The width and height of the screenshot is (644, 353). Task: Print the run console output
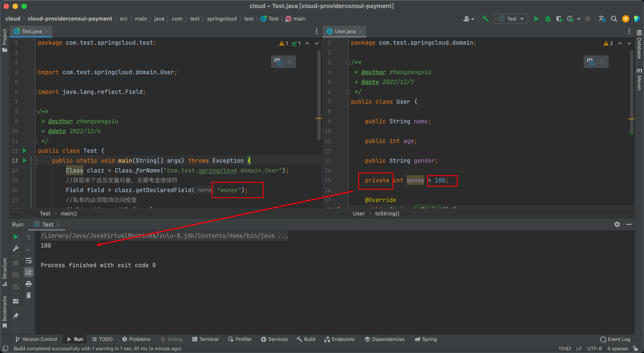pyautogui.click(x=28, y=284)
